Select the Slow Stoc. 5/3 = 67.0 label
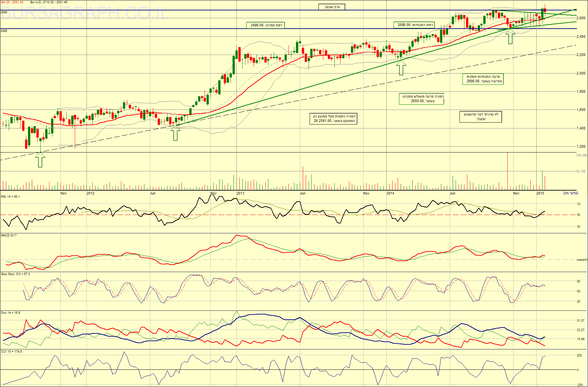 [15, 274]
